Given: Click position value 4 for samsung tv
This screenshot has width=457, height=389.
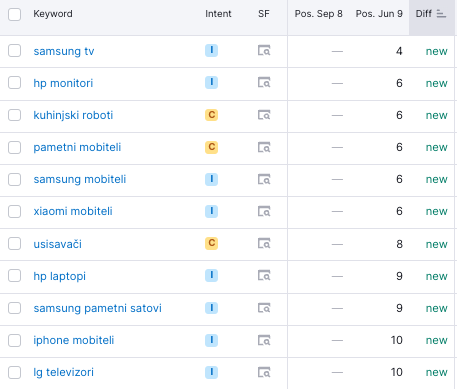Looking at the screenshot, I should (399, 51).
